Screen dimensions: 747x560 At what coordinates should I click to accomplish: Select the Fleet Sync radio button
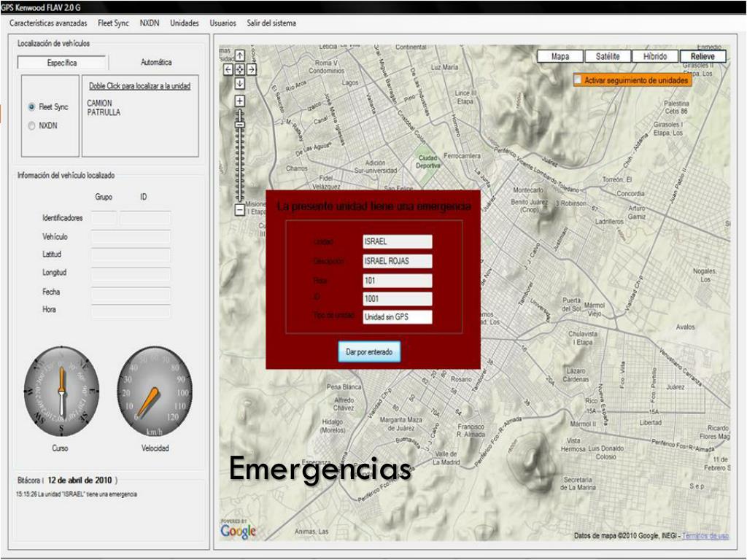(x=31, y=106)
